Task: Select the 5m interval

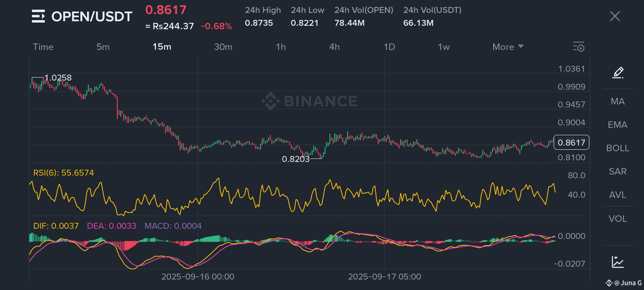Action: click(103, 47)
